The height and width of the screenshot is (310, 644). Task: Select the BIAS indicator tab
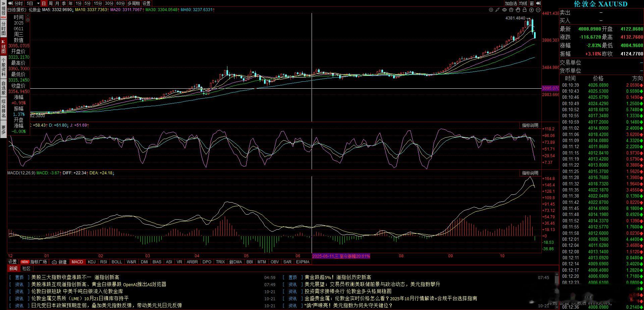coord(157,262)
